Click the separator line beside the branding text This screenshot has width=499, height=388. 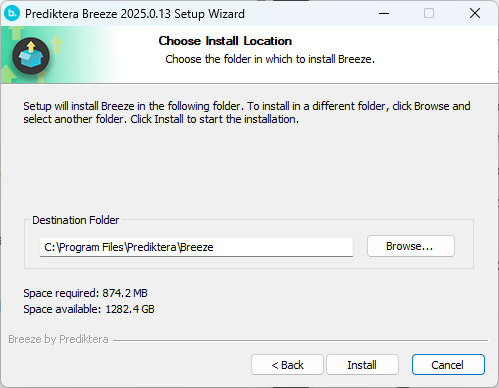300,340
